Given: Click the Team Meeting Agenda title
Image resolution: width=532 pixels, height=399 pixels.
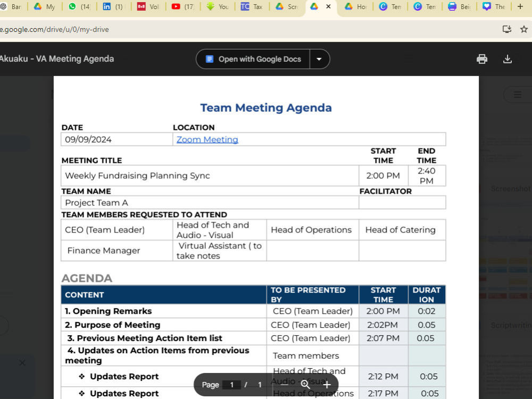Looking at the screenshot, I should [x=266, y=107].
